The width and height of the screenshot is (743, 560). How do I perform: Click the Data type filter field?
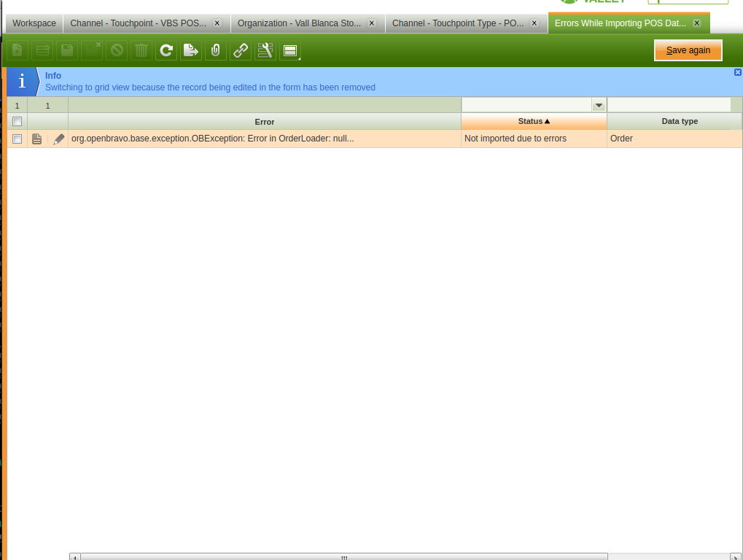point(669,105)
